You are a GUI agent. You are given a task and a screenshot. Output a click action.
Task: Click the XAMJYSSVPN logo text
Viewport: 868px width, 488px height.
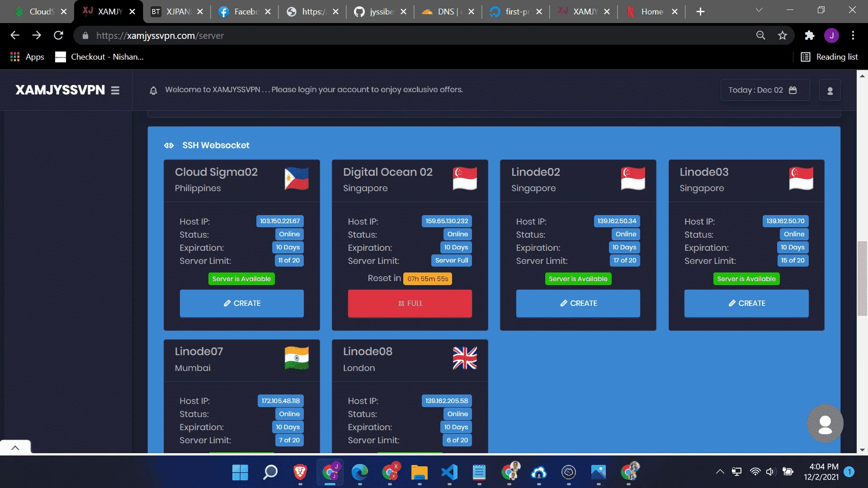click(60, 90)
